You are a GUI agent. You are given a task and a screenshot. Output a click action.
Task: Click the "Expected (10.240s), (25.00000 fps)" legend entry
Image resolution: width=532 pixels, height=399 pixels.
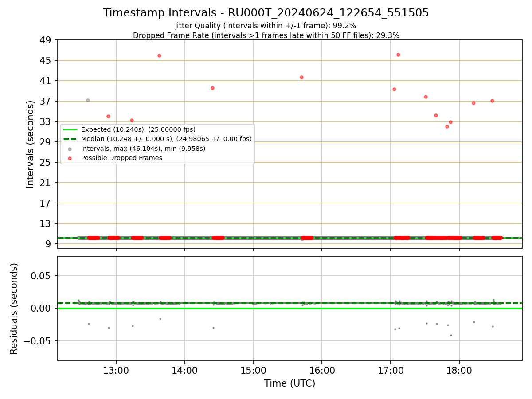138,129
